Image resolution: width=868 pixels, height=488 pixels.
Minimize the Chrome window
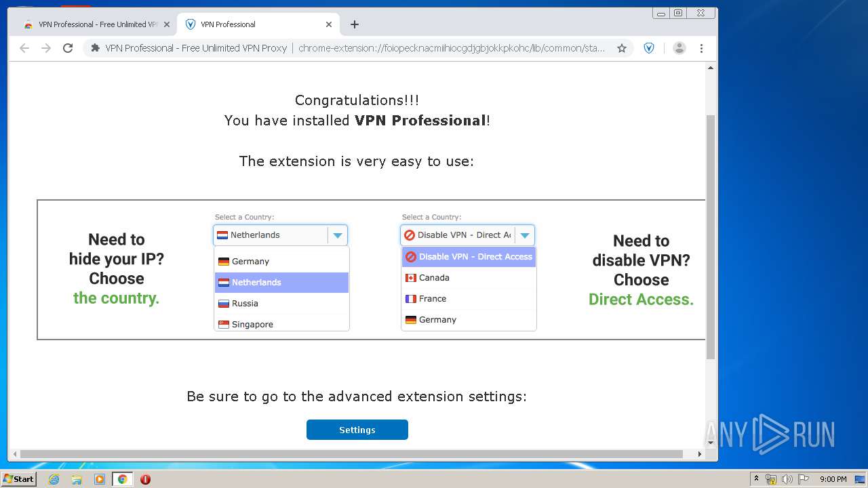(661, 13)
